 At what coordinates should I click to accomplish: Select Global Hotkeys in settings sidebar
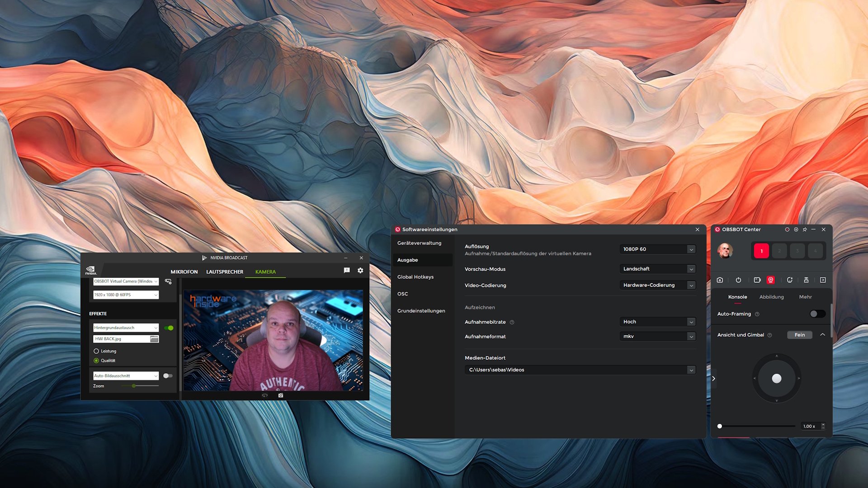415,277
